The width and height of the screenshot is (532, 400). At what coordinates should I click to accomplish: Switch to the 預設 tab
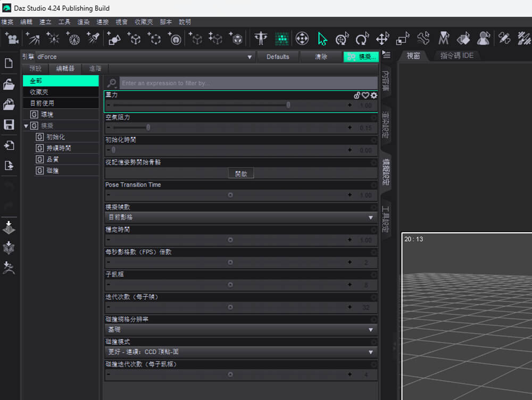click(35, 69)
